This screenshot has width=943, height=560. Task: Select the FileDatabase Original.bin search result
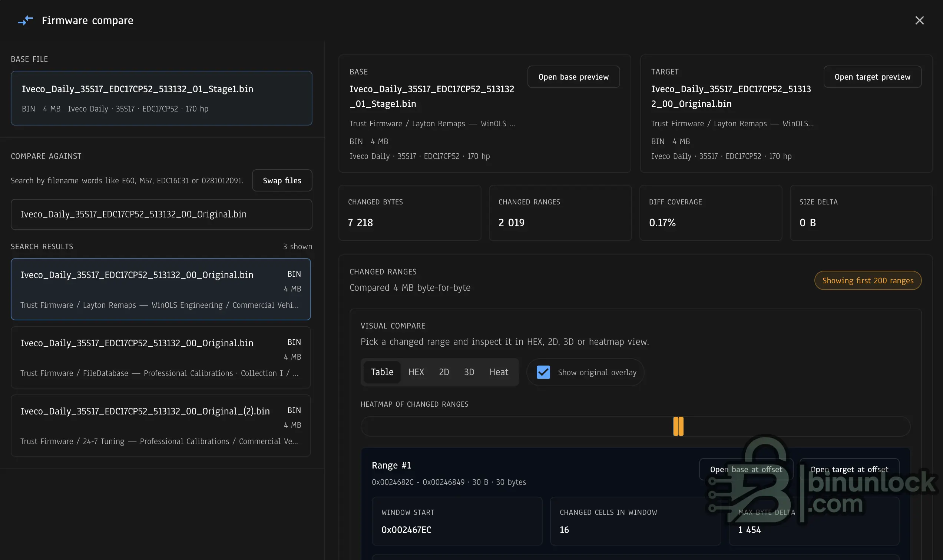tap(161, 357)
